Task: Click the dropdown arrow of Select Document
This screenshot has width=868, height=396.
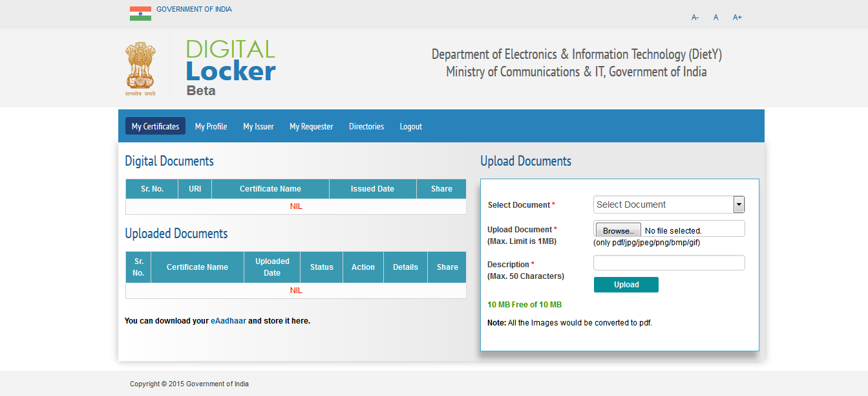Action: (x=739, y=204)
